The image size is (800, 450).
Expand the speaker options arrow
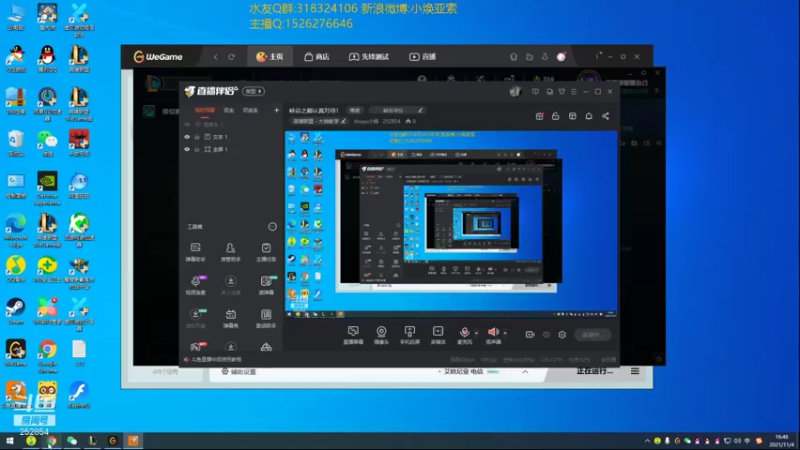(x=505, y=333)
